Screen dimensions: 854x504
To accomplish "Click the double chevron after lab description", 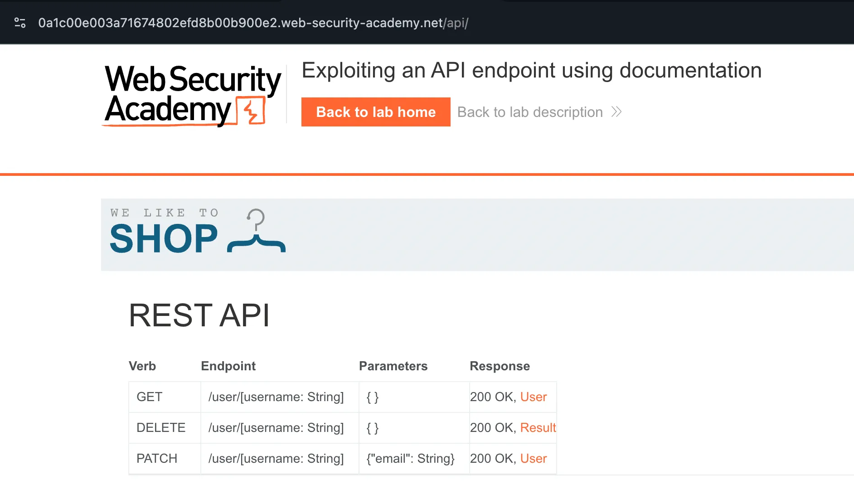I will pos(616,112).
